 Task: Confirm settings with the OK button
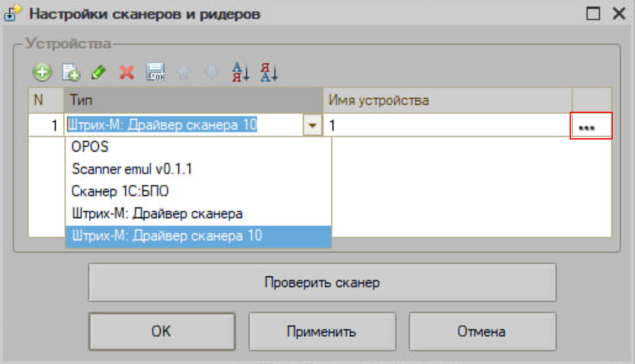point(161,331)
